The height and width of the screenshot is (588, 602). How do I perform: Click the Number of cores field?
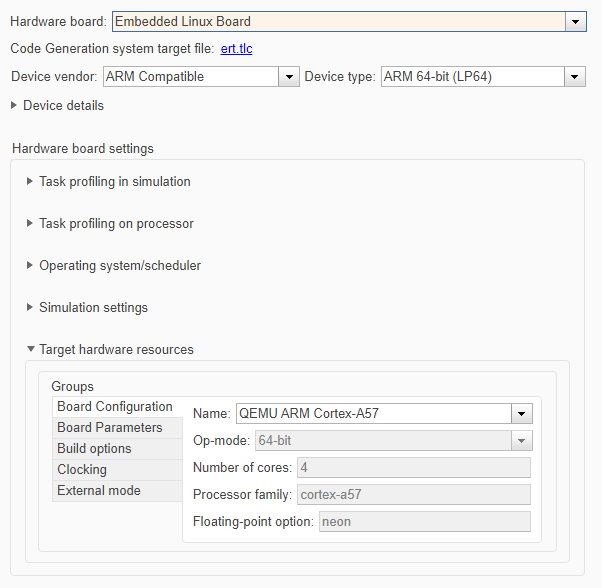pos(413,468)
